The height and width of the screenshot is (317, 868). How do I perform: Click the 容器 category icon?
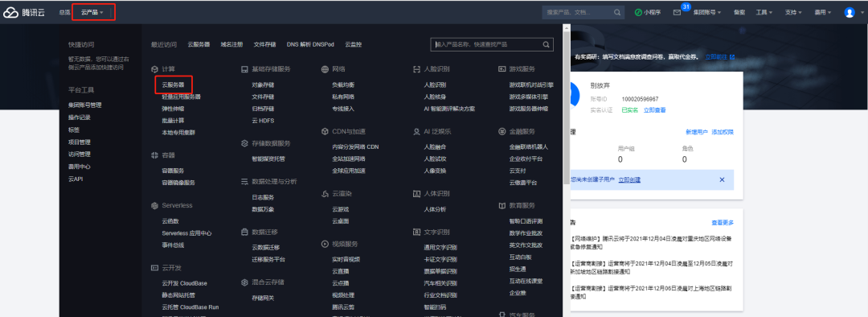click(x=154, y=156)
